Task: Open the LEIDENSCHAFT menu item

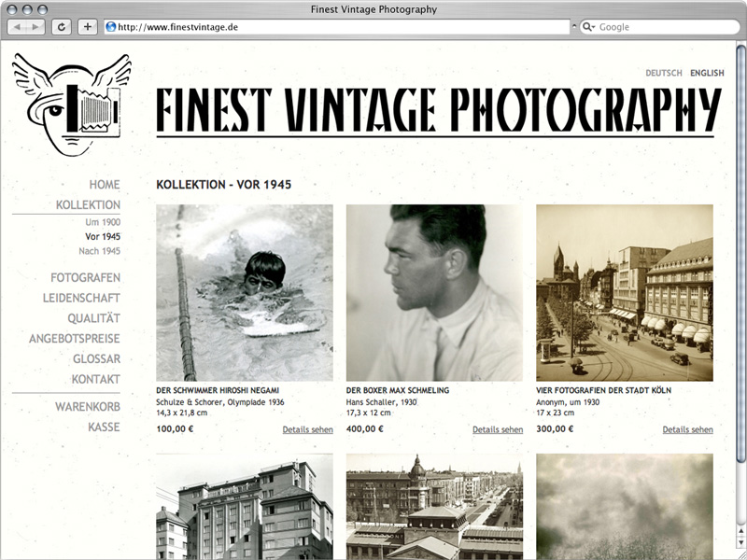Action: (81, 298)
